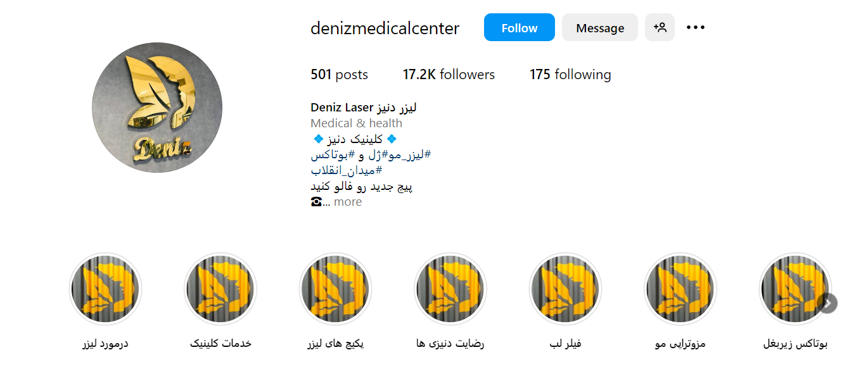
Task: Open the مزوتراپی مو highlight
Action: click(680, 289)
